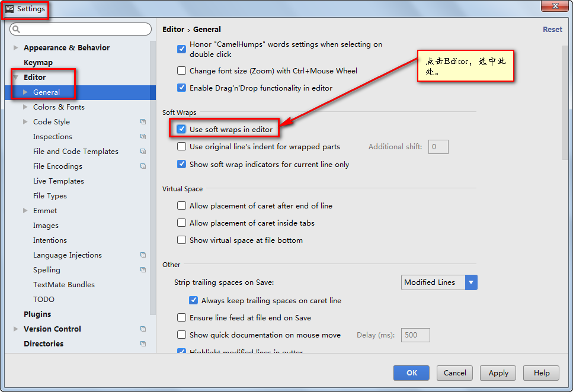
Task: Open File and Code Templates page
Action: click(76, 151)
